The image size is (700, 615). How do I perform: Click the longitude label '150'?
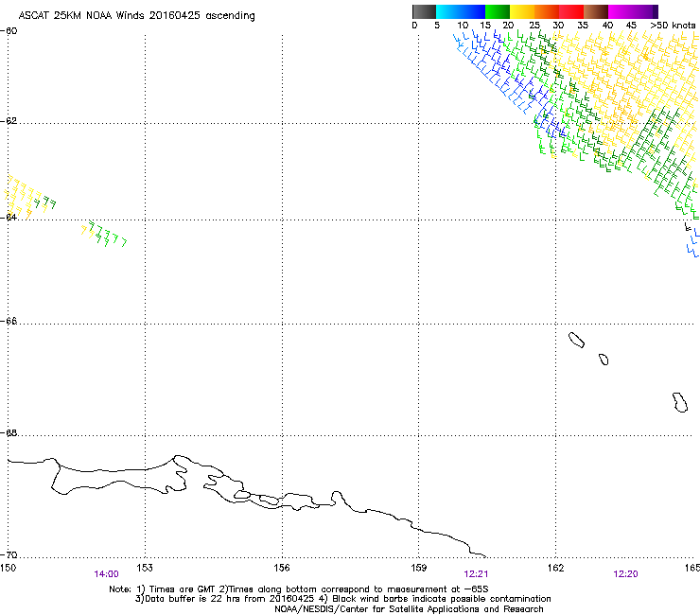click(x=8, y=568)
